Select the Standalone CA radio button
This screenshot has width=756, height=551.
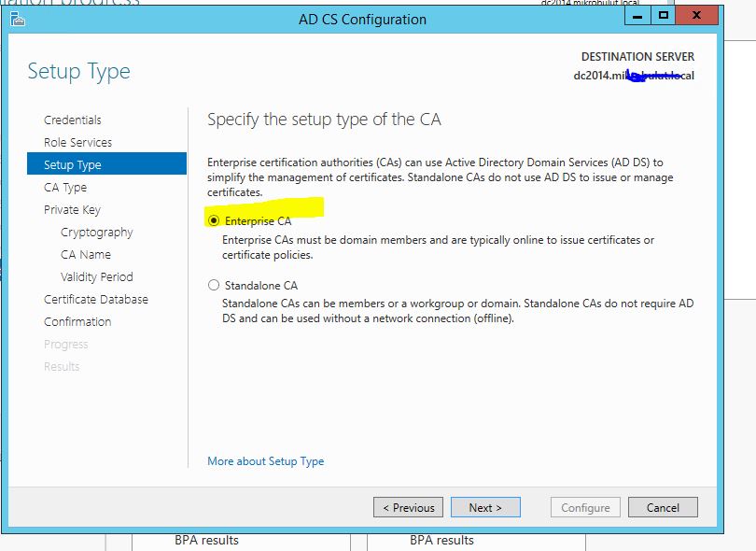click(x=214, y=285)
